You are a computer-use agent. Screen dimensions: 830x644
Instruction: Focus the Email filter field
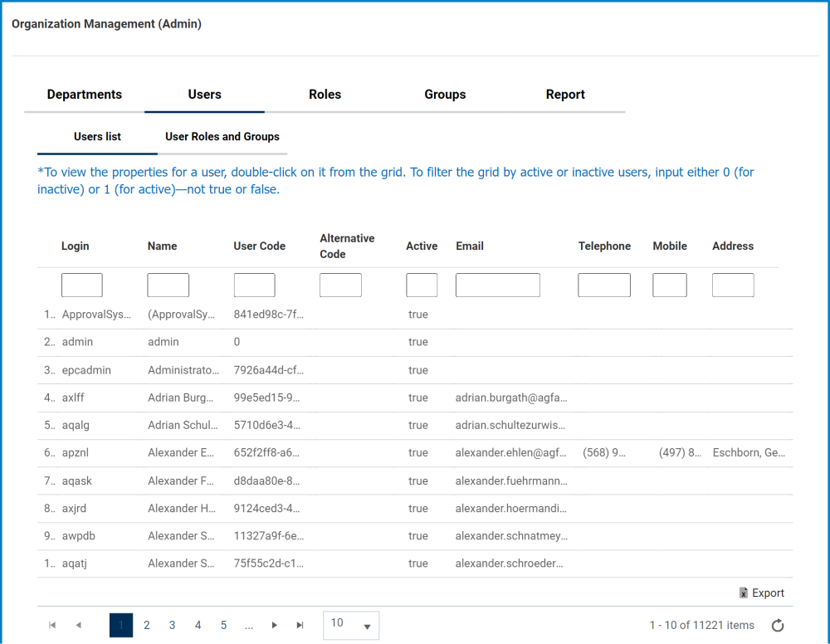[497, 285]
